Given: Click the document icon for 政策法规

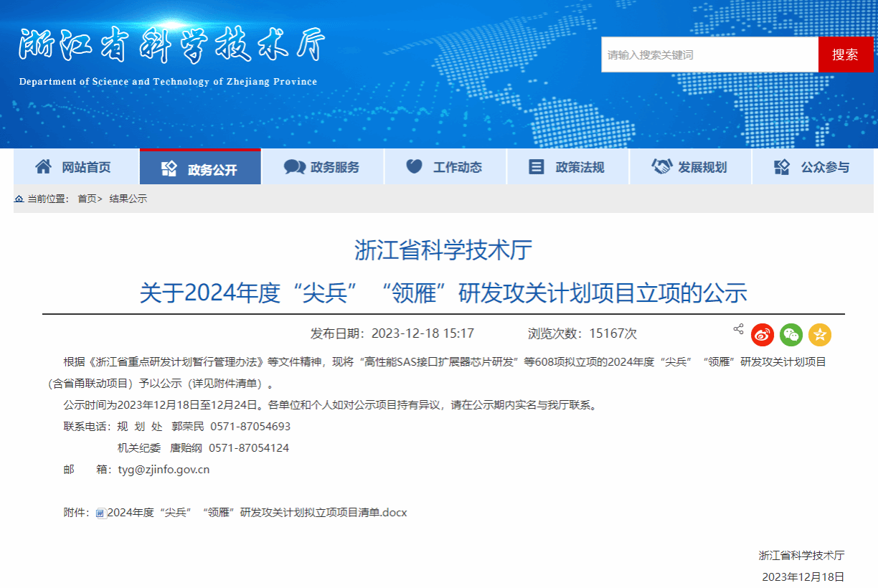Looking at the screenshot, I should point(536,167).
